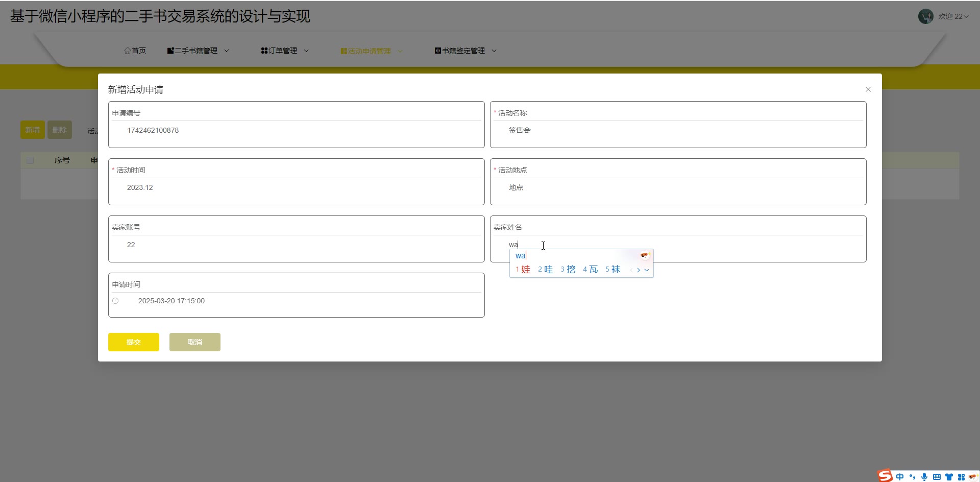The image size is (980, 482).
Task: Submit the form with 提交 button
Action: coord(134,342)
